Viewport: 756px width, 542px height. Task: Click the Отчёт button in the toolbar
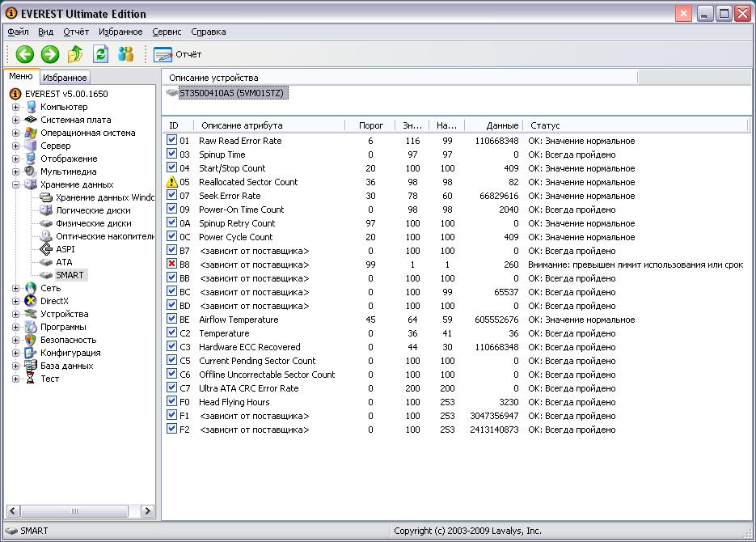pyautogui.click(x=178, y=54)
